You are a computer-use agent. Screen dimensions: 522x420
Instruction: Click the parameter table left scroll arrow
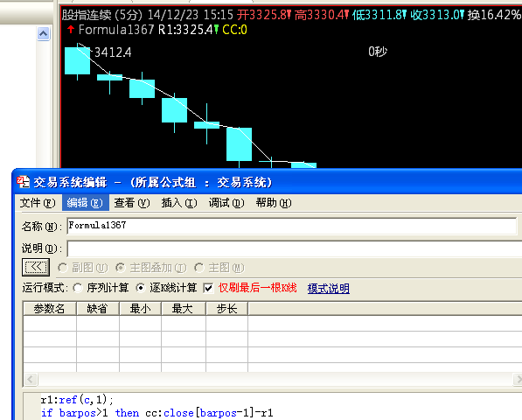(x=31, y=379)
